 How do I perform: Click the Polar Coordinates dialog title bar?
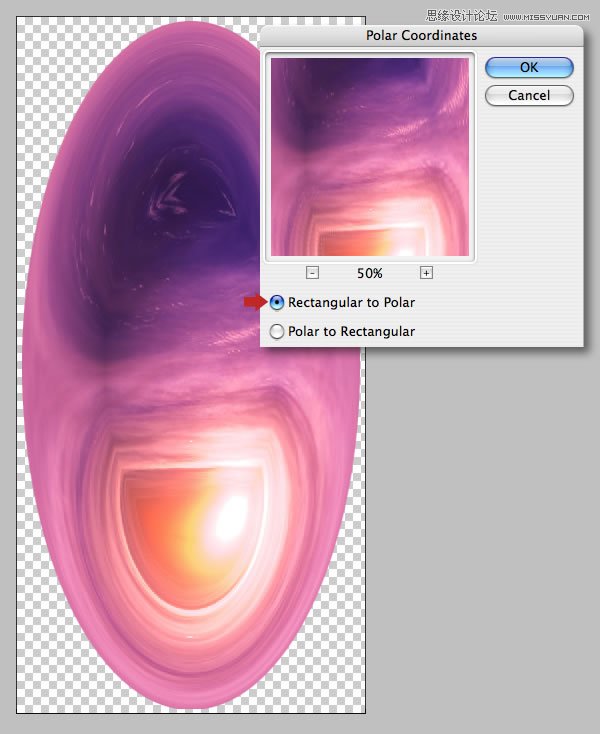click(x=421, y=36)
